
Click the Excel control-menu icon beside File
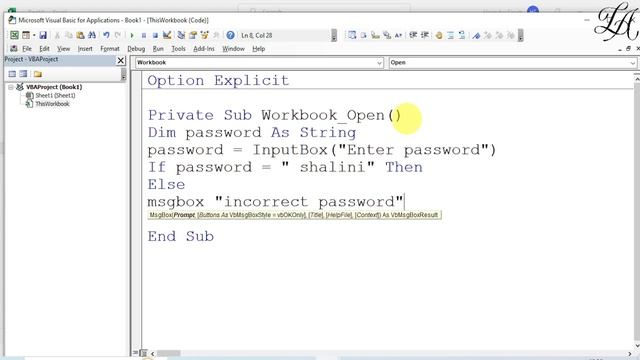point(13,49)
